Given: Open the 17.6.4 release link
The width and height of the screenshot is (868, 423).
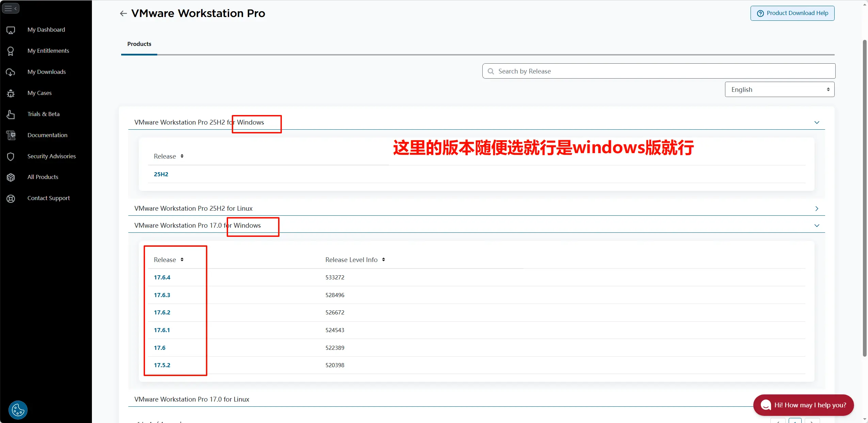Looking at the screenshot, I should pyautogui.click(x=162, y=277).
